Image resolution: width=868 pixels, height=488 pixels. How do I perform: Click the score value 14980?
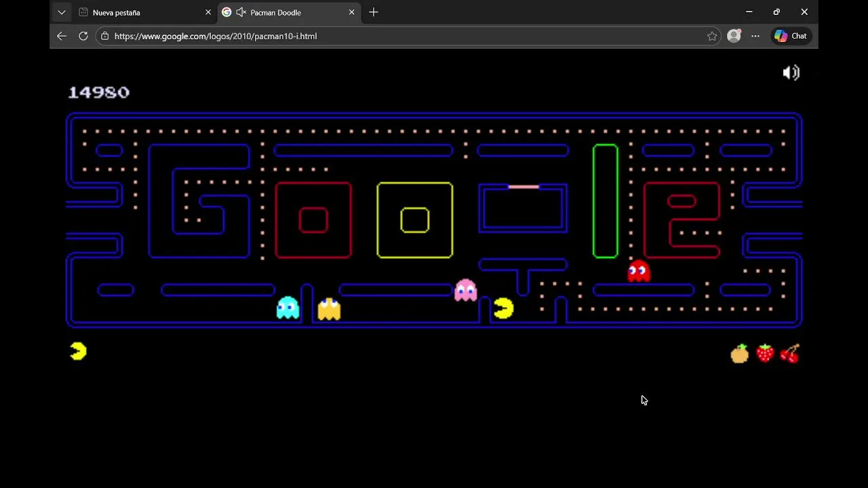point(99,92)
